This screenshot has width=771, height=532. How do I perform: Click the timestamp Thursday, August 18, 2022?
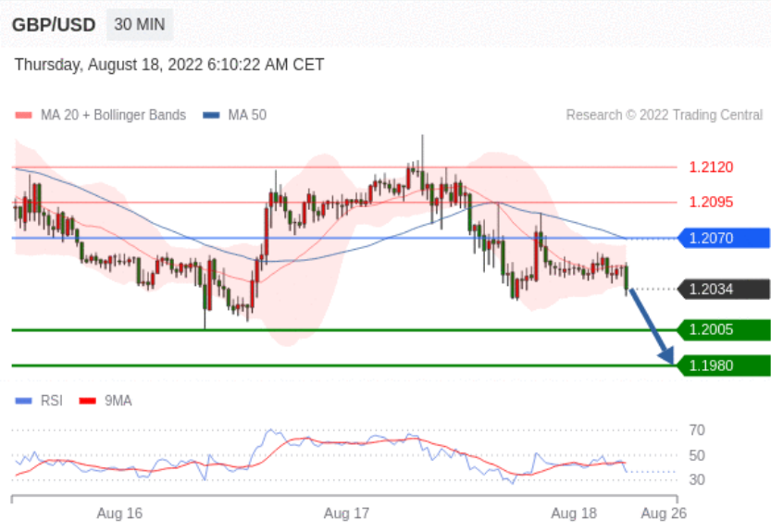coord(169,65)
